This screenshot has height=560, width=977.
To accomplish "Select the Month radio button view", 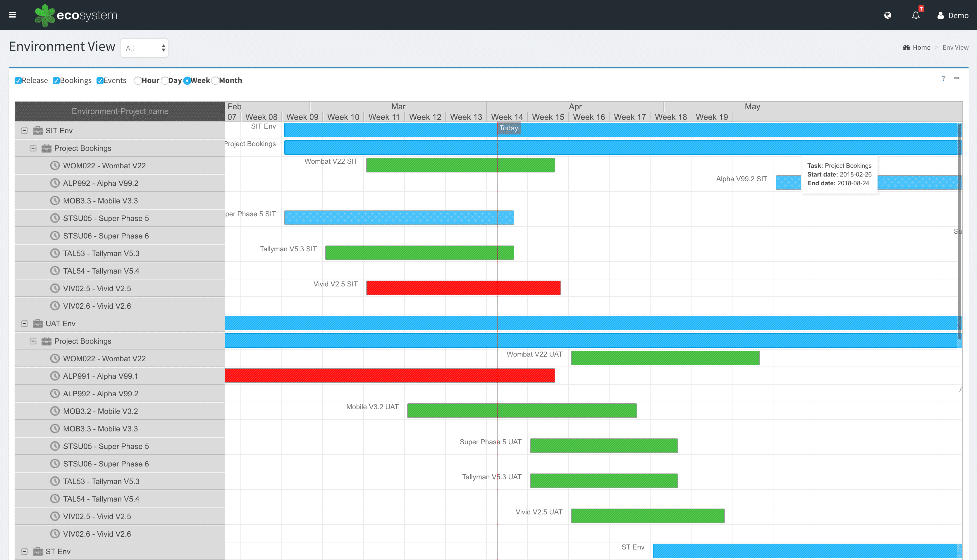I will [x=217, y=80].
